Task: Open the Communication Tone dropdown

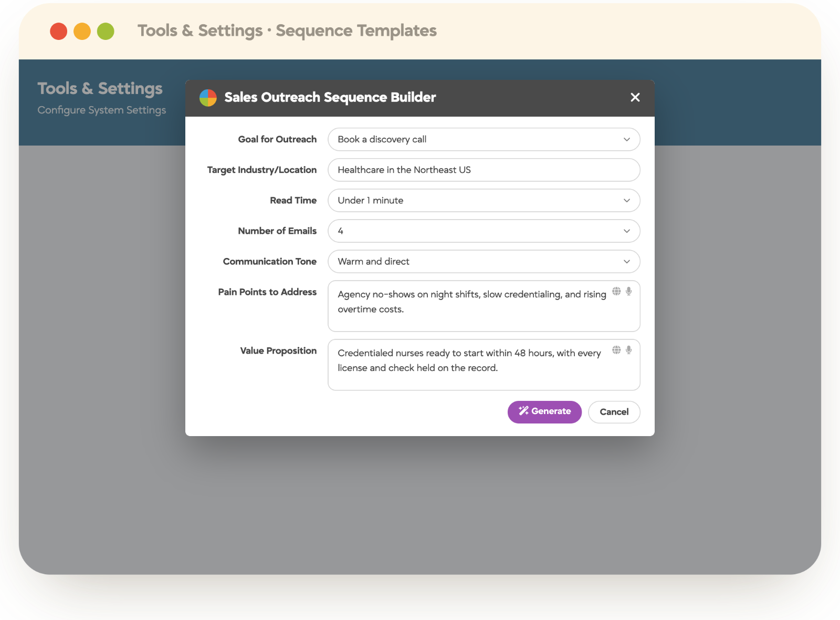Action: (x=484, y=261)
